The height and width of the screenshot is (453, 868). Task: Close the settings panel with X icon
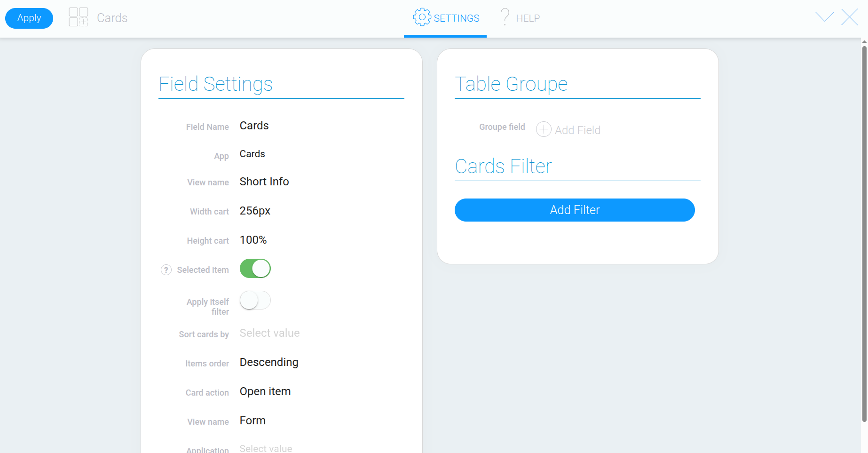(x=850, y=17)
